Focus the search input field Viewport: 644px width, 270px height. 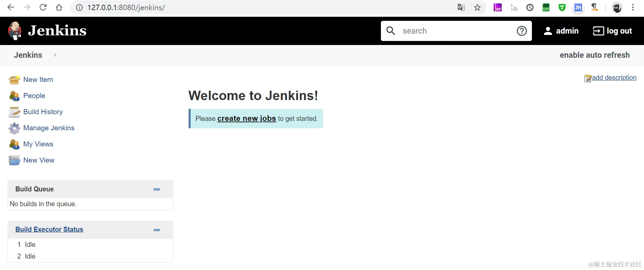point(456,31)
